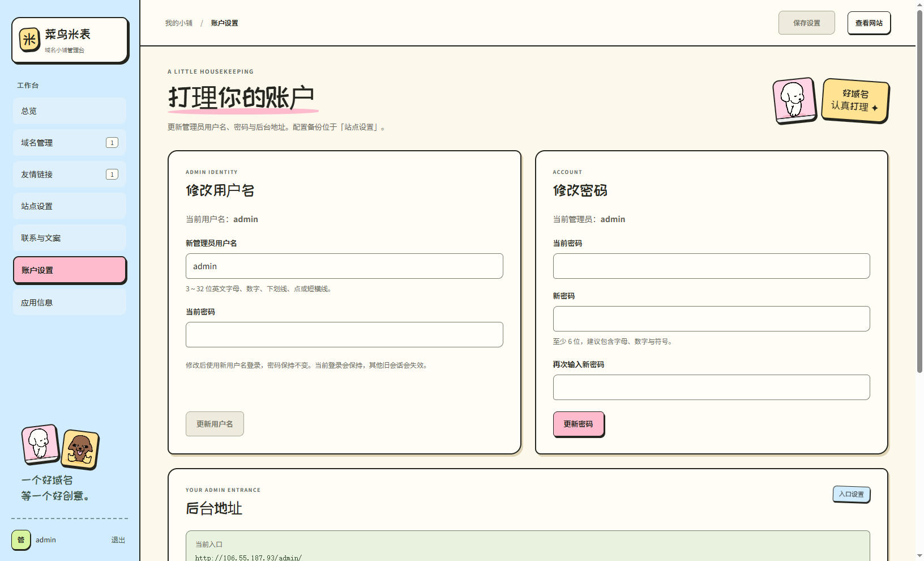Open 联系与文案 in the sidebar

70,238
